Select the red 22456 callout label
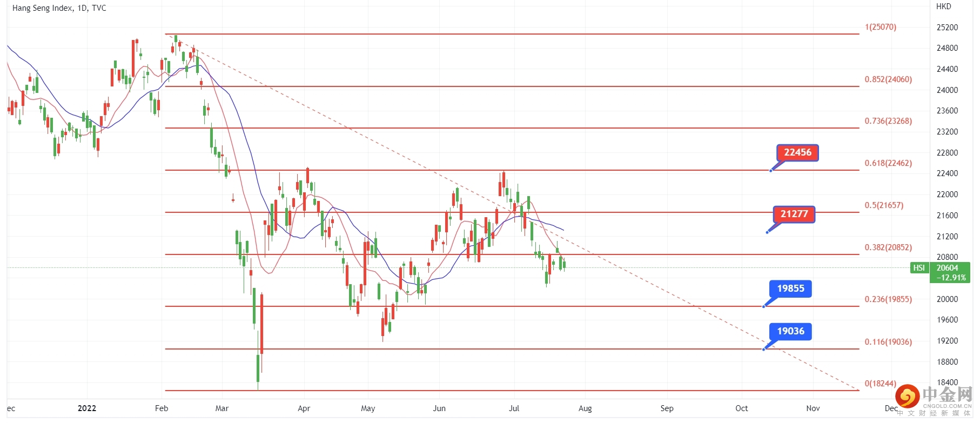 [797, 152]
